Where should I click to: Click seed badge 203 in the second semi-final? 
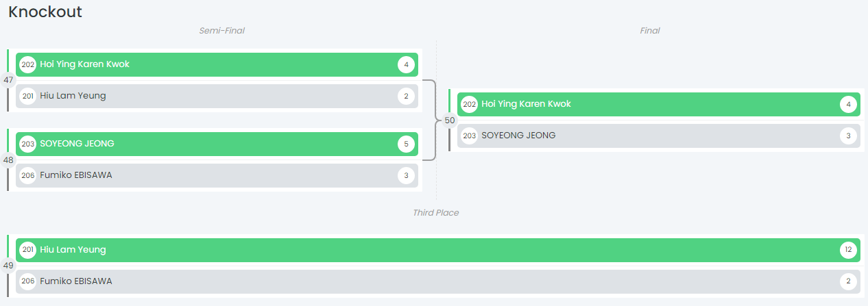pos(28,144)
